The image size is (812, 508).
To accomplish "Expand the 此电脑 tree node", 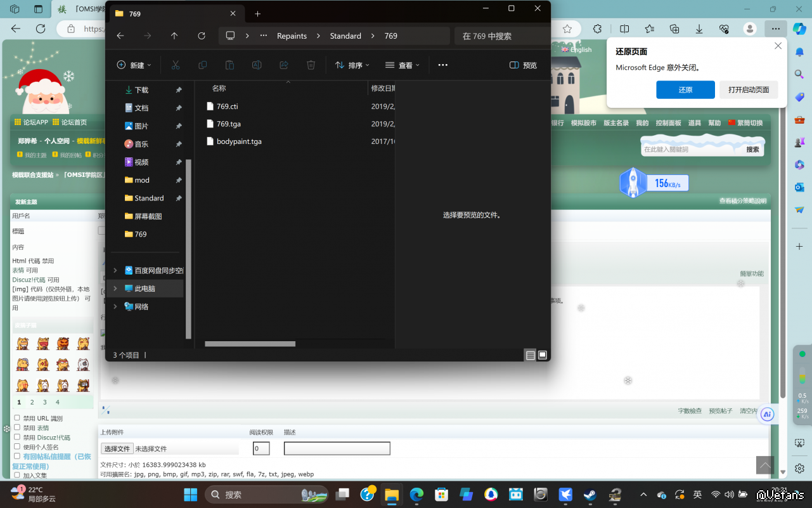I will pos(115,289).
